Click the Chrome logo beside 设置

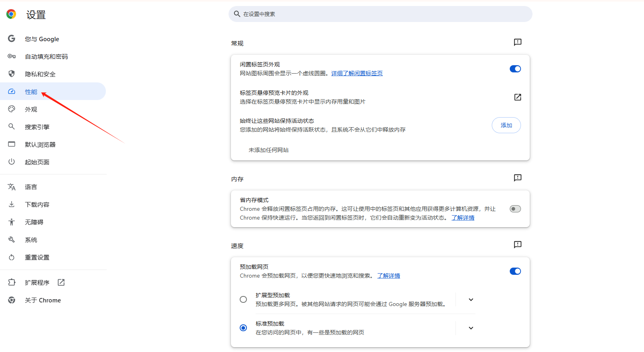[x=11, y=14]
